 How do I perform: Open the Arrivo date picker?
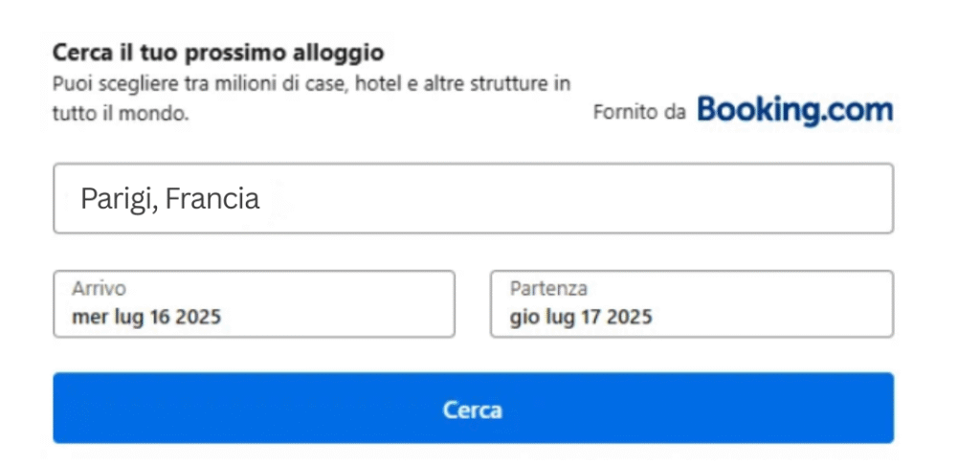[x=254, y=304]
